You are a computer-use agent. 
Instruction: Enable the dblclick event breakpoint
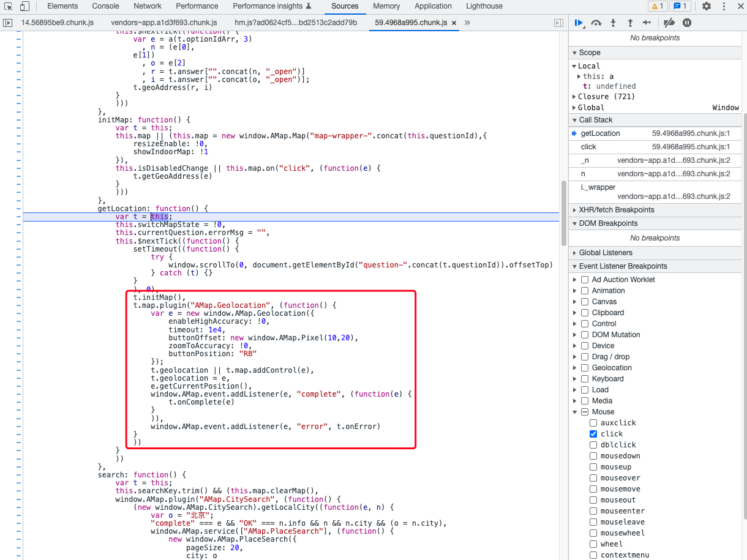[593, 445]
